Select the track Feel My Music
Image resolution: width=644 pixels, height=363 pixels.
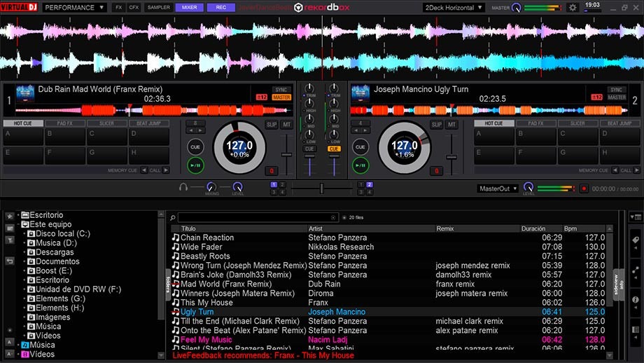(388, 340)
